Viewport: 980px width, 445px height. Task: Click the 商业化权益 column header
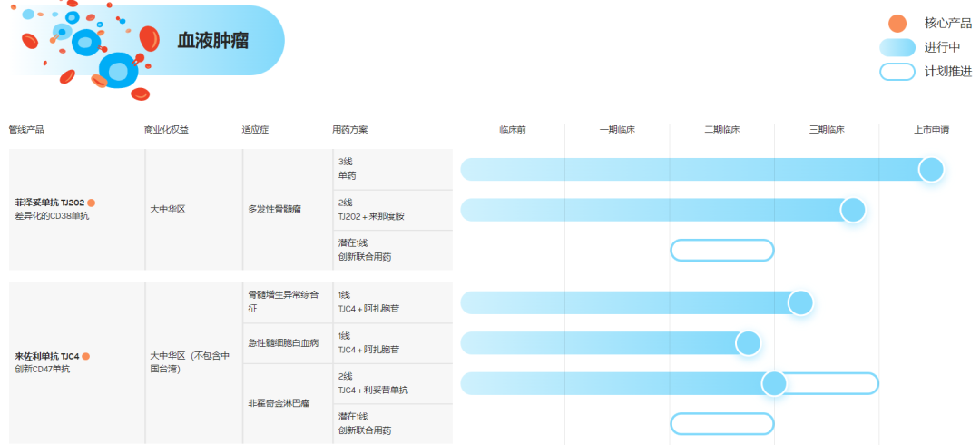click(x=166, y=130)
